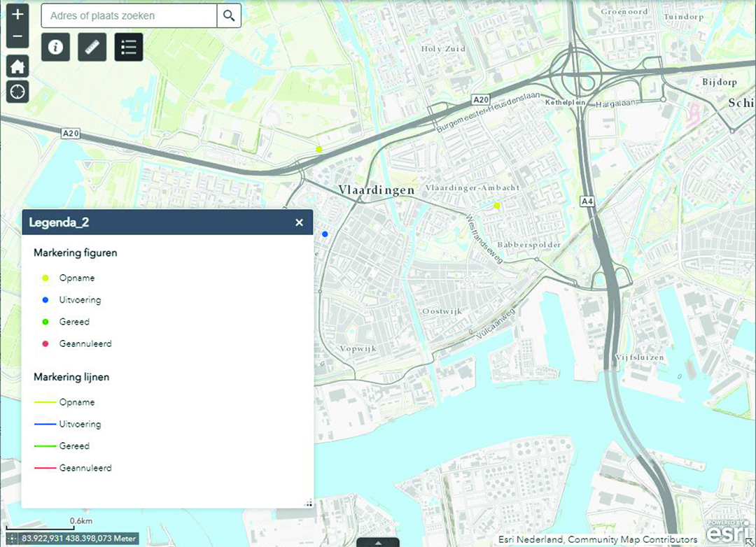This screenshot has width=756, height=547.
Task: Select the yellow marker near the A20
Action: click(x=319, y=150)
